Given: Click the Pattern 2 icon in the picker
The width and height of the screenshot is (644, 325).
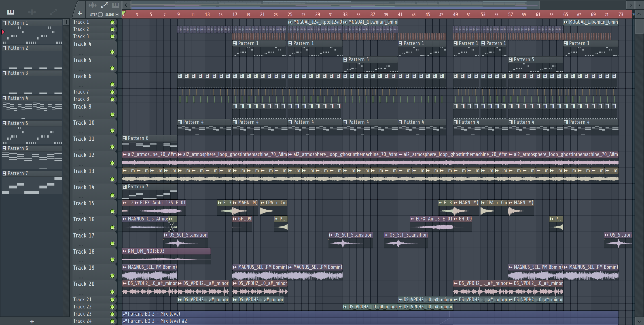Looking at the screenshot, I should 4,48.
